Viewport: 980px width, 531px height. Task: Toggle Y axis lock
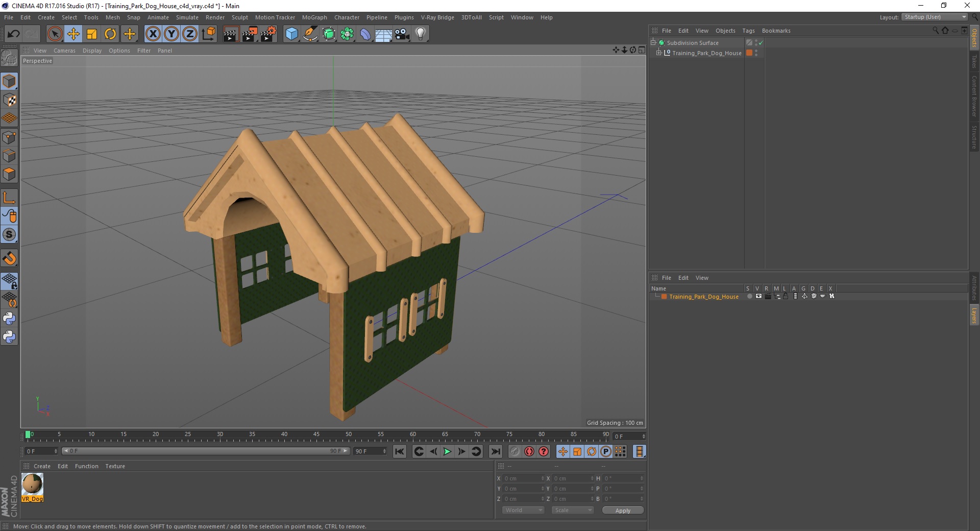click(171, 34)
